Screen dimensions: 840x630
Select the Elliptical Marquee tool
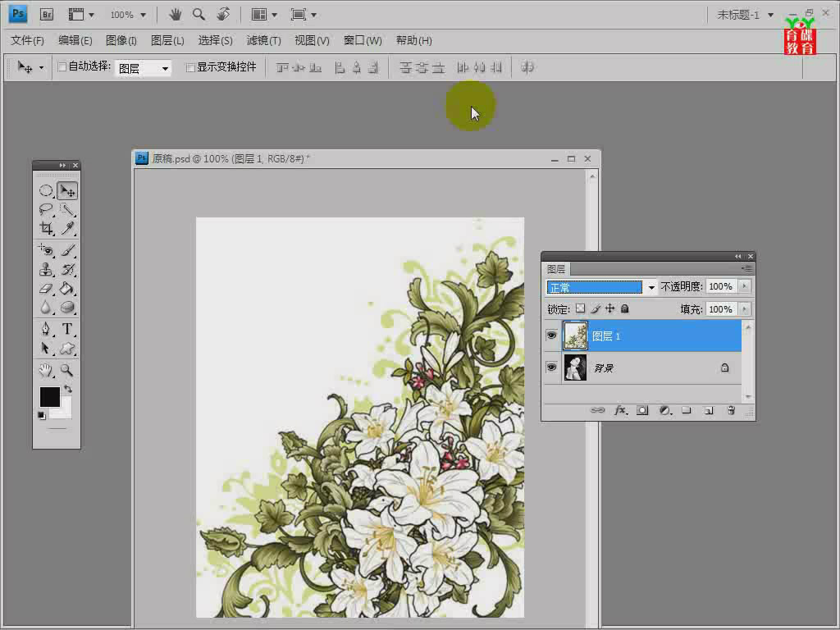pos(46,190)
